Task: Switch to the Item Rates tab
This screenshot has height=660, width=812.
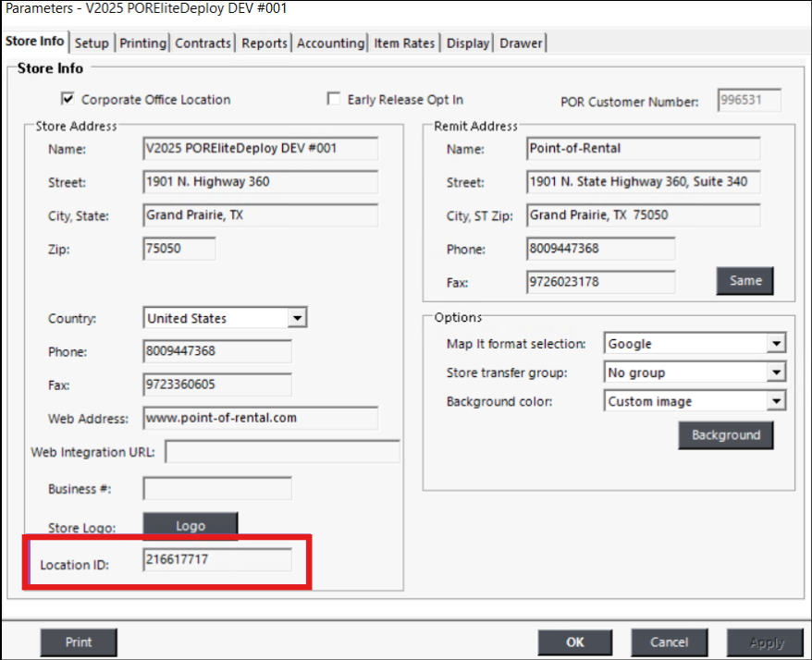Action: click(404, 43)
